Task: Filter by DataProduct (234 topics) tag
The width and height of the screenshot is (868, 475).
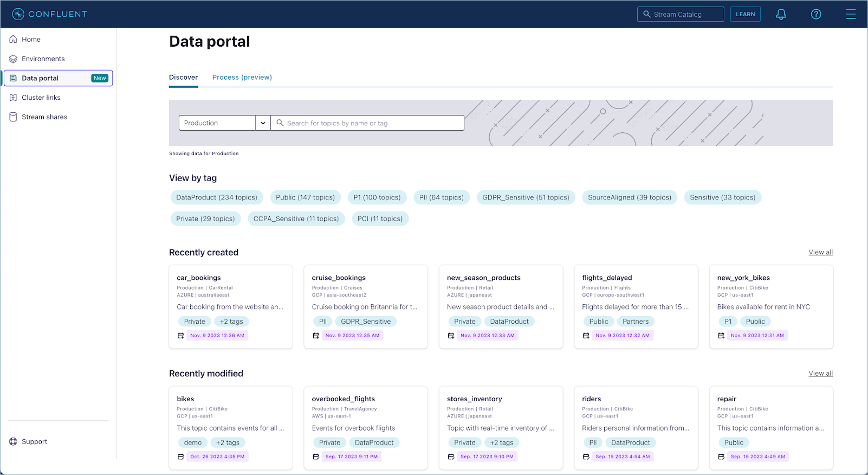Action: pos(217,197)
